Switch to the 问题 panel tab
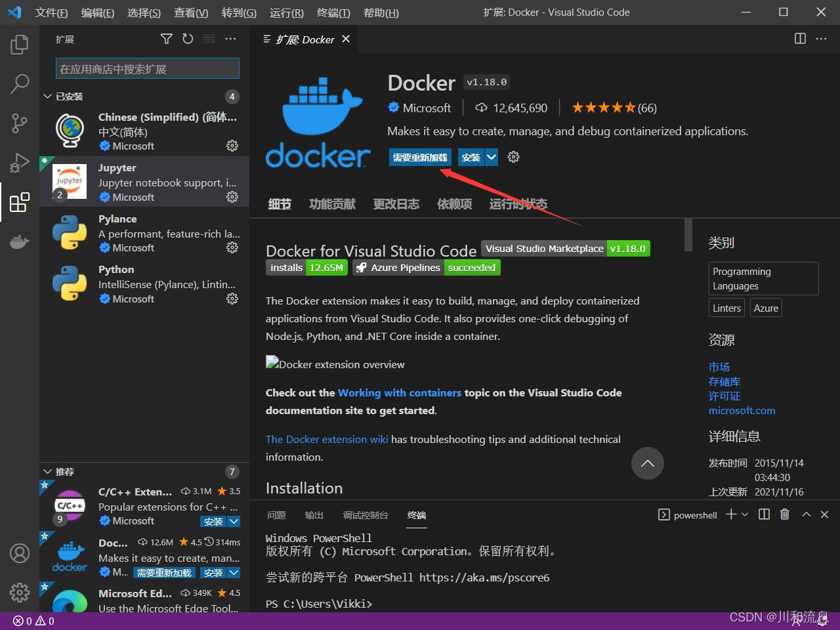 (x=276, y=515)
